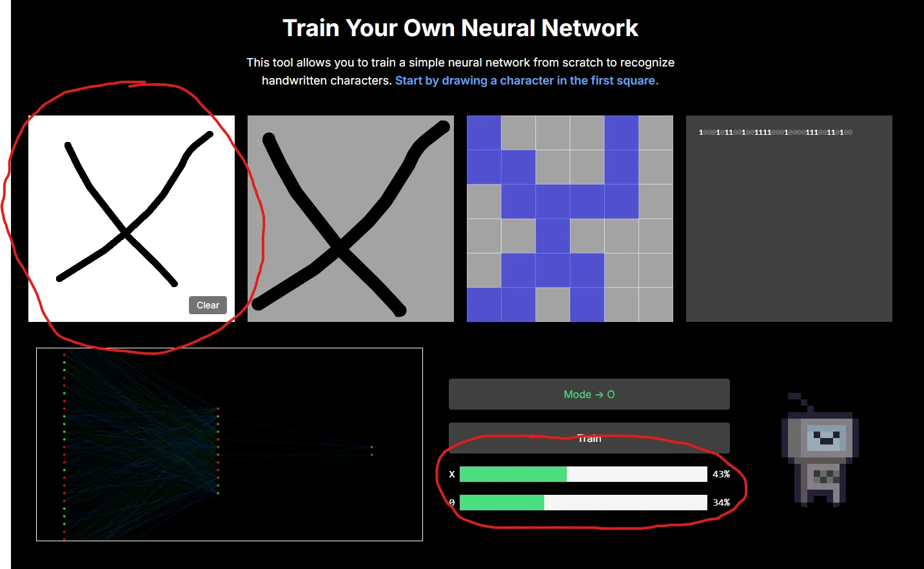The image size is (924, 569).
Task: Click the 34% percentage label
Action: 721,503
